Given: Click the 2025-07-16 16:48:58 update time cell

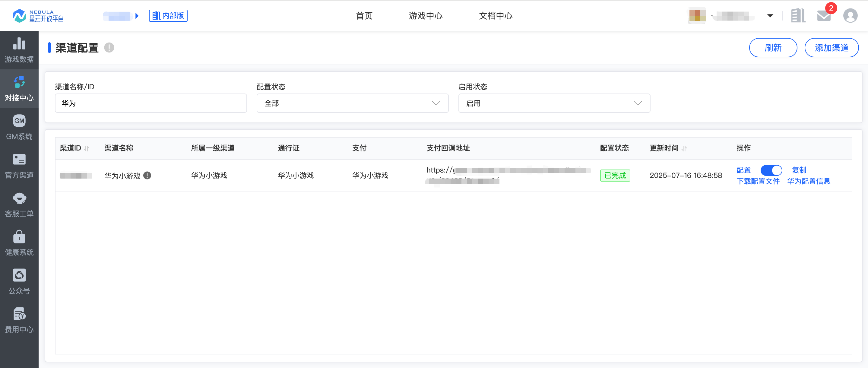Looking at the screenshot, I should pos(686,176).
